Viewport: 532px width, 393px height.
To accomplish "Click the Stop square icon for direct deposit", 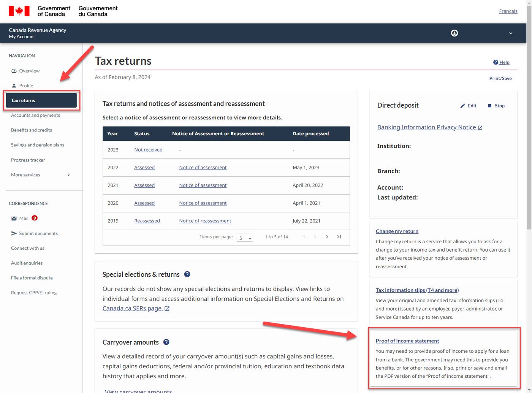I will (489, 106).
